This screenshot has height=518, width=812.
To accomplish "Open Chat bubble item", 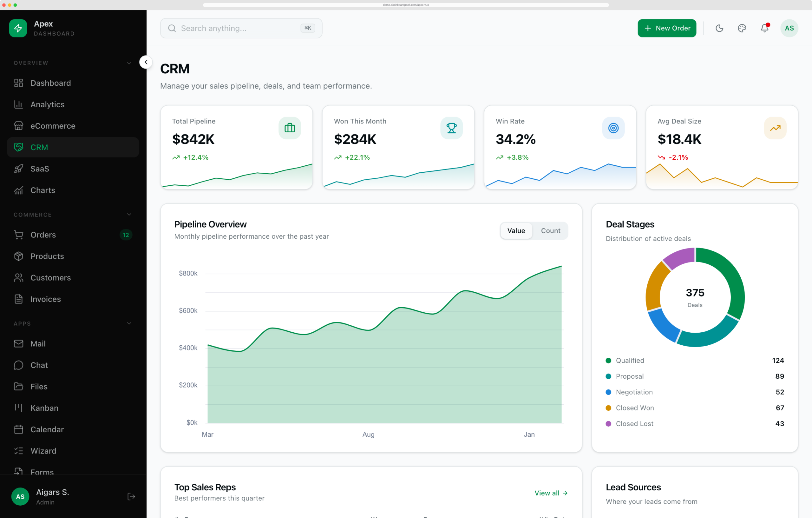I will click(73, 365).
